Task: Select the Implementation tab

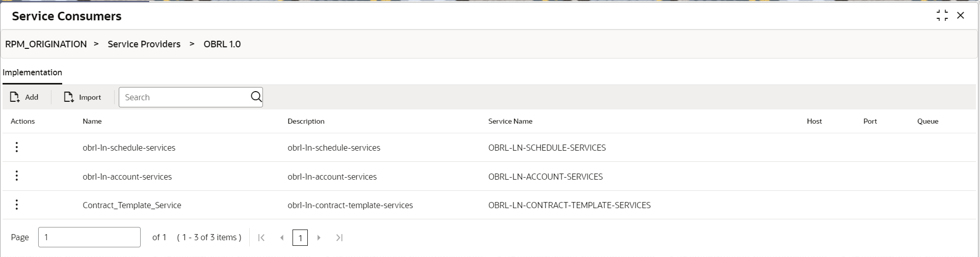Action: [32, 72]
